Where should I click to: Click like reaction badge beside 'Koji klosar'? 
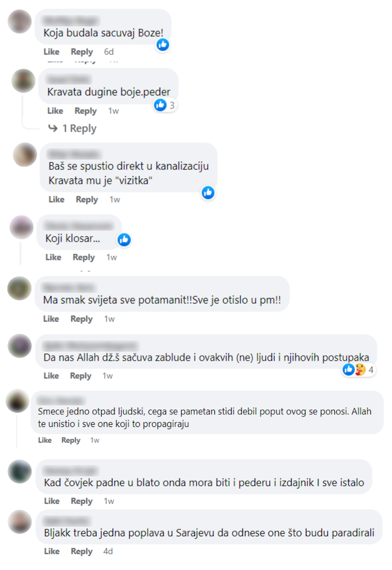(x=124, y=240)
